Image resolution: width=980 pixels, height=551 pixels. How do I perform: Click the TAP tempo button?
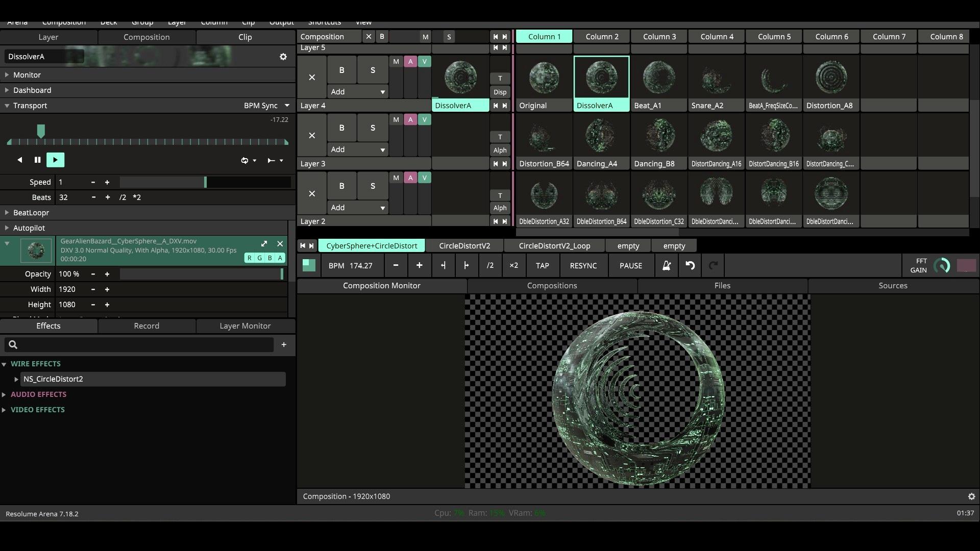(x=542, y=265)
